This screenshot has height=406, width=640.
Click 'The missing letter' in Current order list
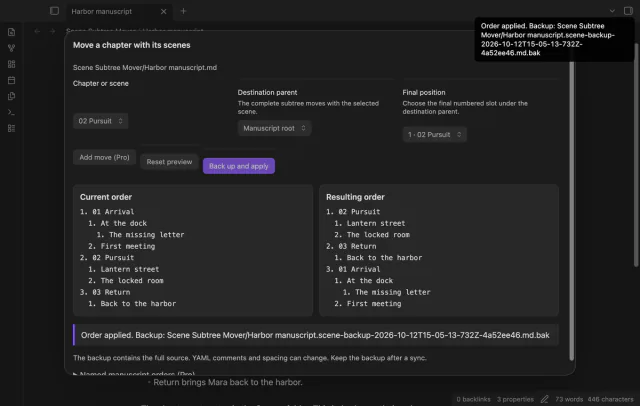coord(147,235)
